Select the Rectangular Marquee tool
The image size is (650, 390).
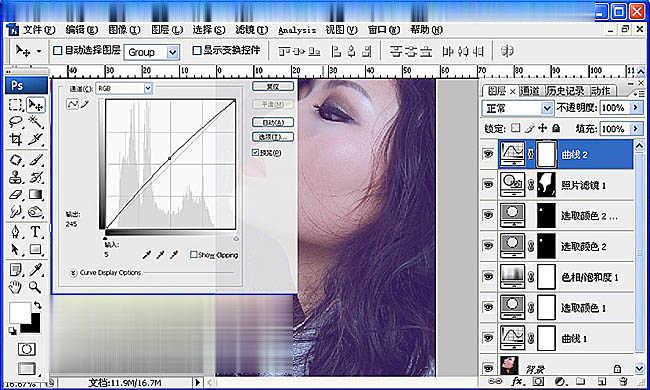[x=16, y=105]
